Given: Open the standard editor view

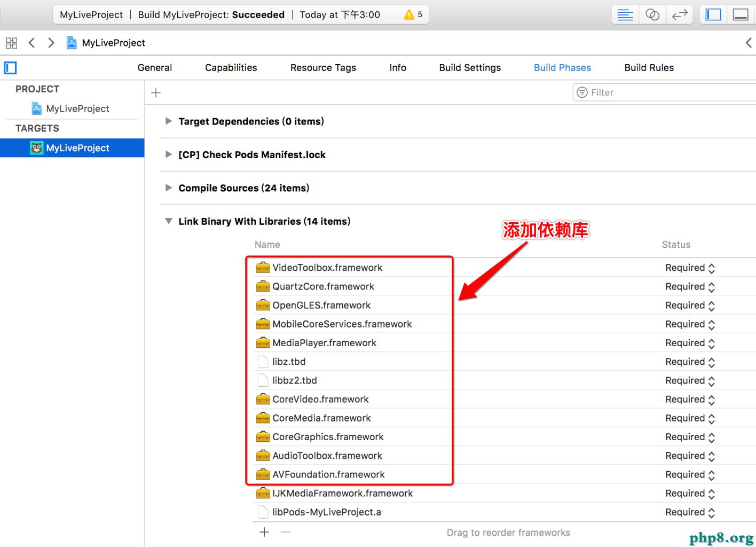Looking at the screenshot, I should point(625,15).
